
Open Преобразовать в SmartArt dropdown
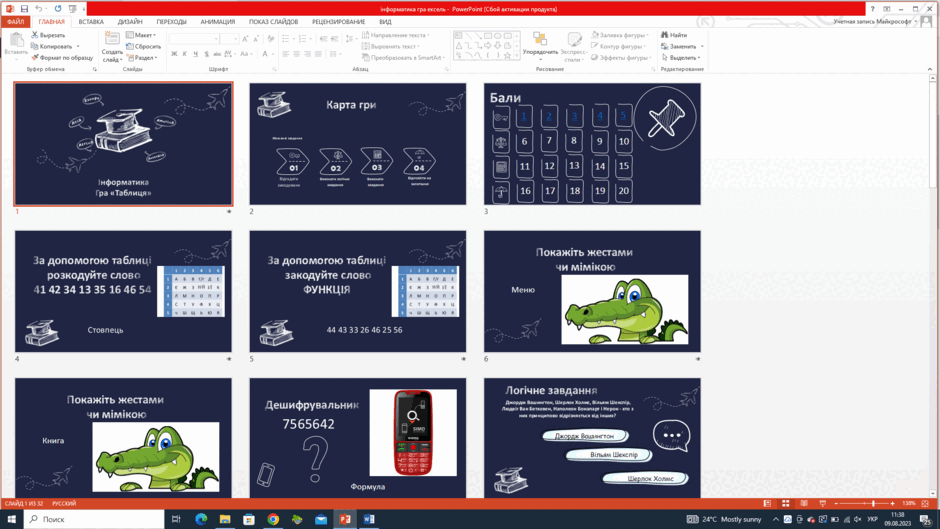click(x=403, y=58)
